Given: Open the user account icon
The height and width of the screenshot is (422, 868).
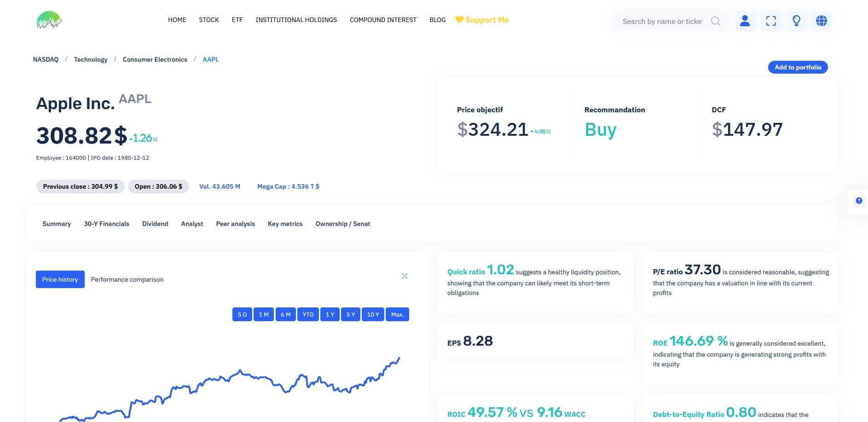Looking at the screenshot, I should pyautogui.click(x=745, y=21).
